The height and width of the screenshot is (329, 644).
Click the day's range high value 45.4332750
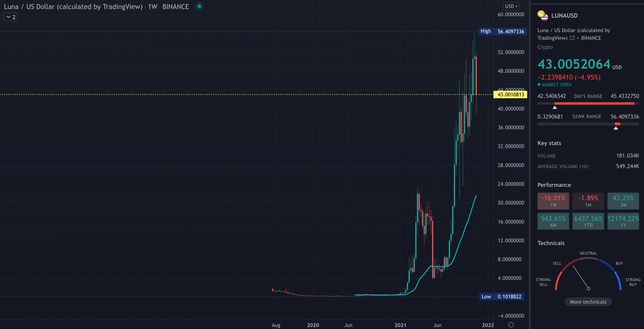[x=625, y=96]
